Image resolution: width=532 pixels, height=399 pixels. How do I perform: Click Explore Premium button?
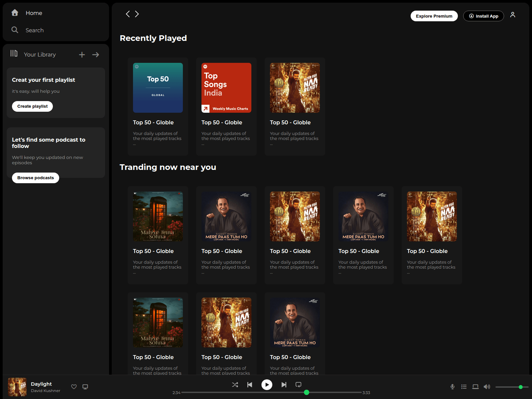click(x=434, y=16)
